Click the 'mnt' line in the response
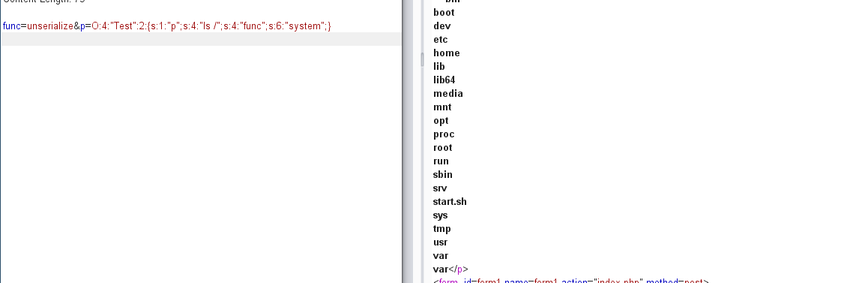 (442, 107)
